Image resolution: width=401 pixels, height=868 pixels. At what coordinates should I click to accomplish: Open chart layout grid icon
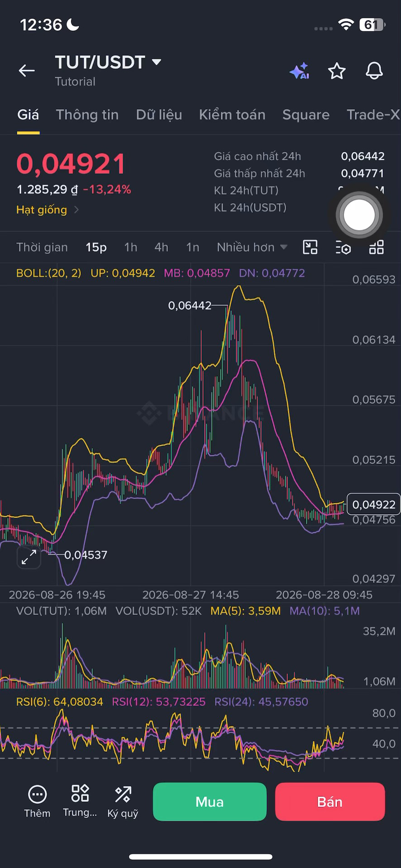point(377,247)
